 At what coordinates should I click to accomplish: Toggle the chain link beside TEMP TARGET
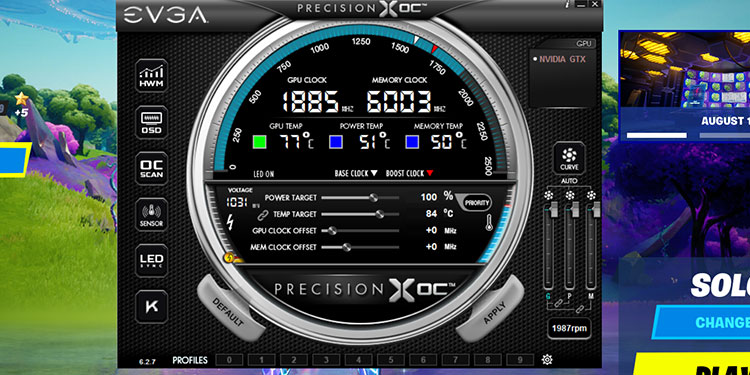[x=262, y=215]
